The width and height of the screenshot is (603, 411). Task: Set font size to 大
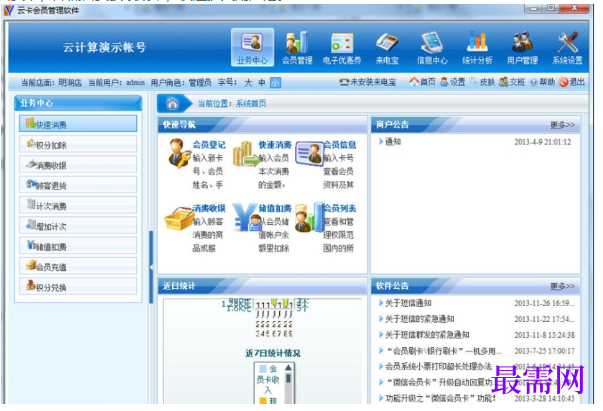coord(248,83)
